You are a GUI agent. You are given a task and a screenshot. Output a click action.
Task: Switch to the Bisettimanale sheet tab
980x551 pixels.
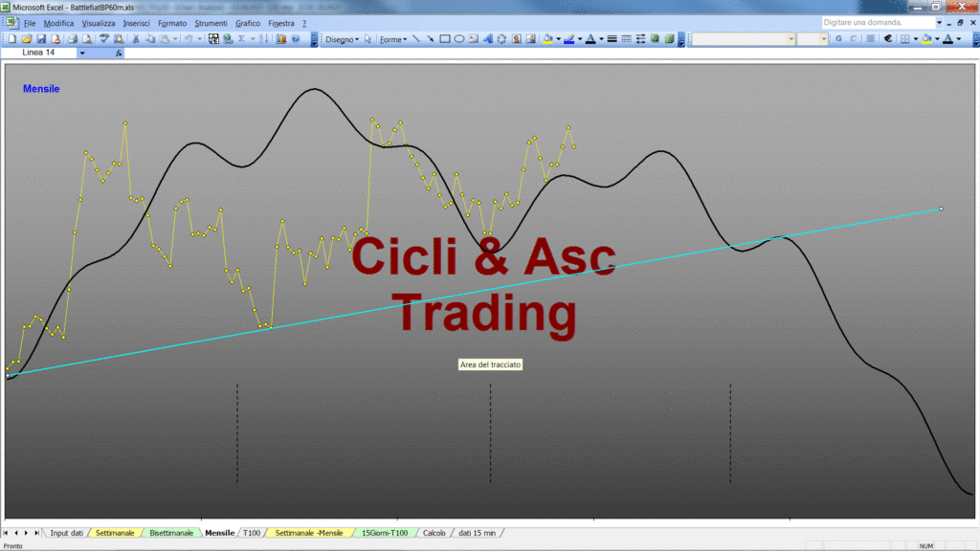pyautogui.click(x=171, y=533)
